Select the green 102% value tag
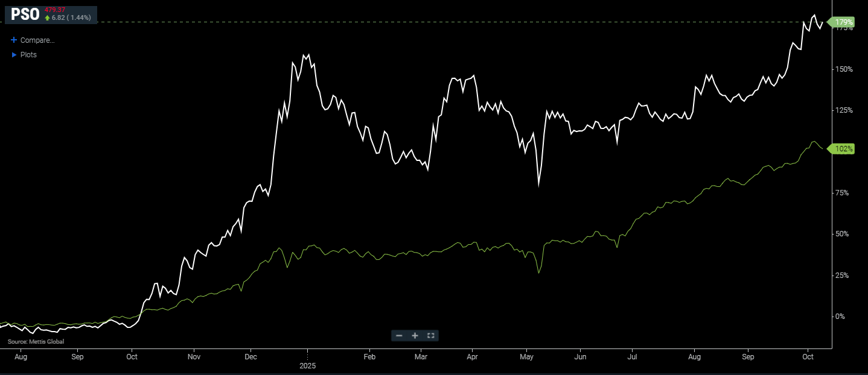This screenshot has width=868, height=375. 844,149
